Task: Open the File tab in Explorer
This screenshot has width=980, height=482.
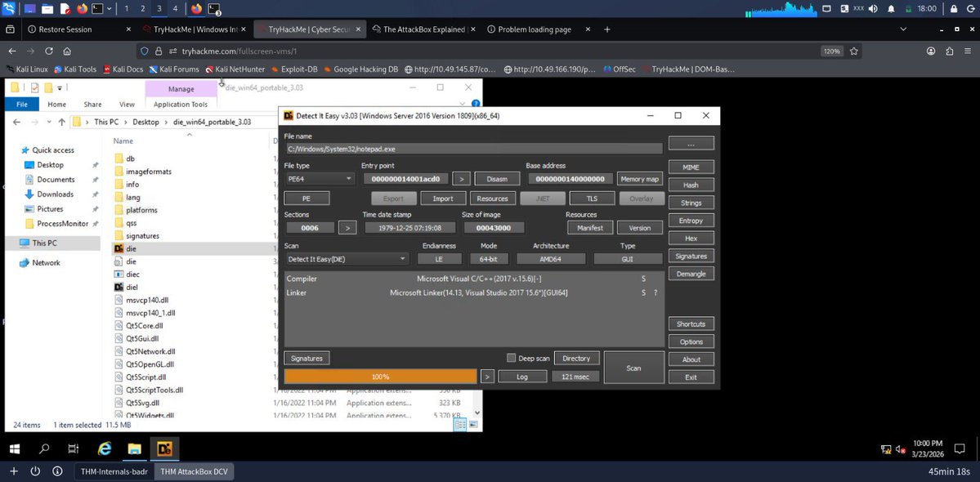Action: pos(22,105)
